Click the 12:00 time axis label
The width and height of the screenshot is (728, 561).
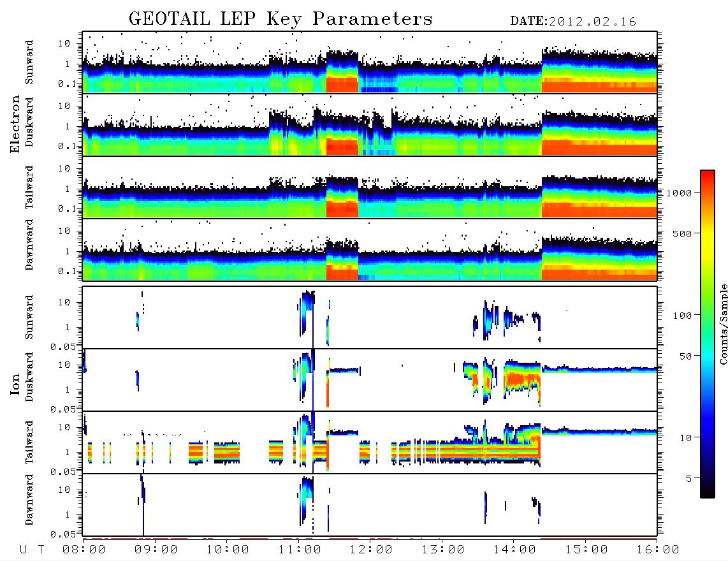(x=371, y=550)
